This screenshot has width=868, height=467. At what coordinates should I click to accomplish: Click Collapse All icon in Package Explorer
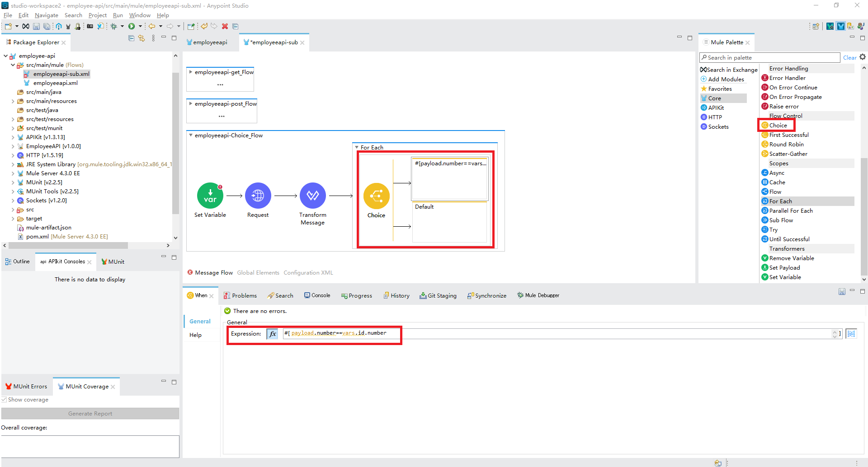click(131, 38)
